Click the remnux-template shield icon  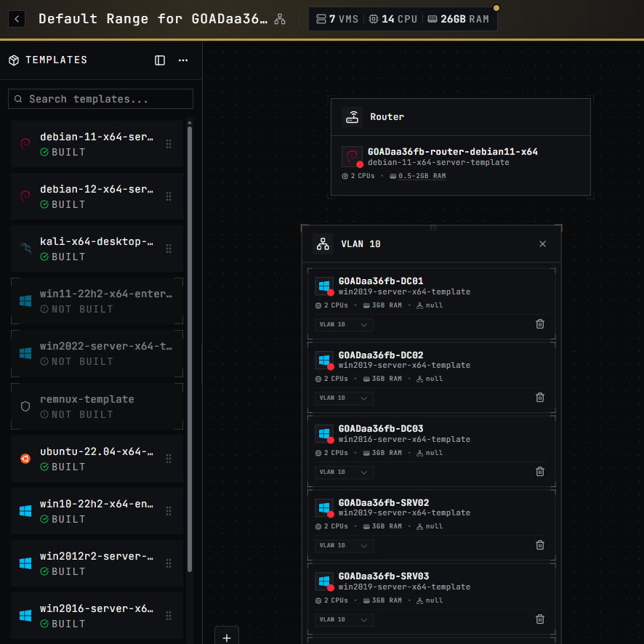click(x=25, y=406)
